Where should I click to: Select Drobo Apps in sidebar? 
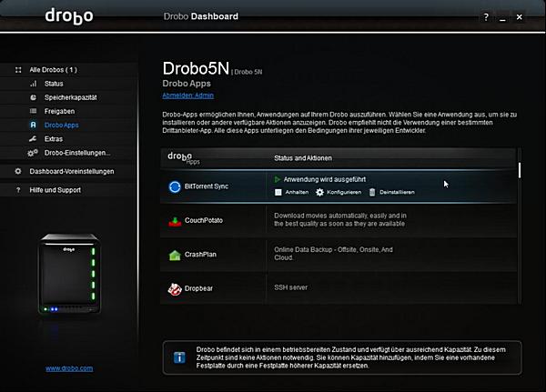tap(61, 125)
